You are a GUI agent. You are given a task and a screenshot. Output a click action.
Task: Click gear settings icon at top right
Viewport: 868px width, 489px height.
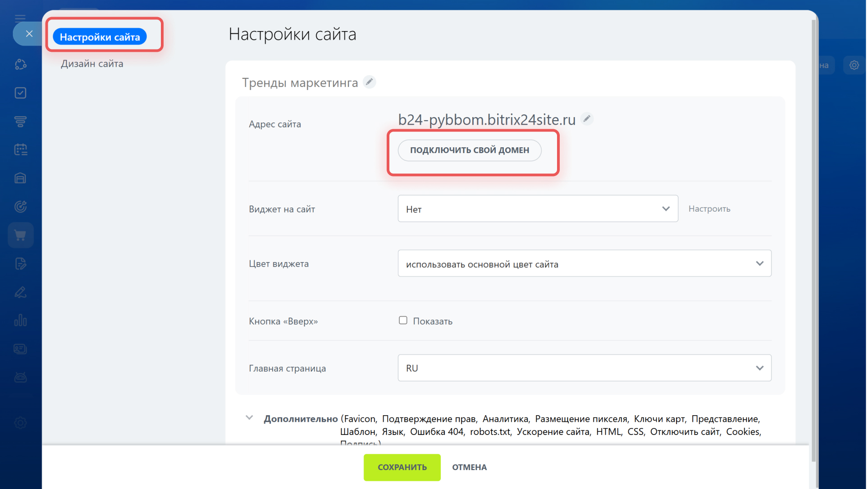point(854,65)
